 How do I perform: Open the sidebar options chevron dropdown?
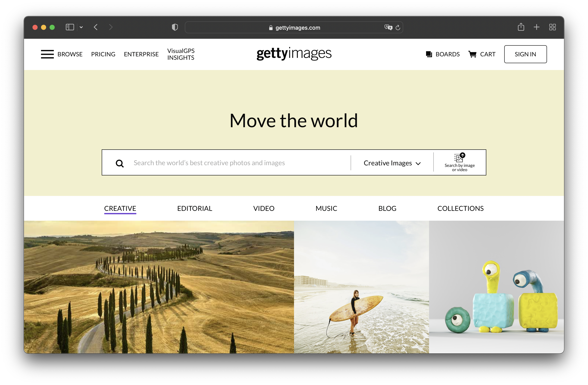81,27
